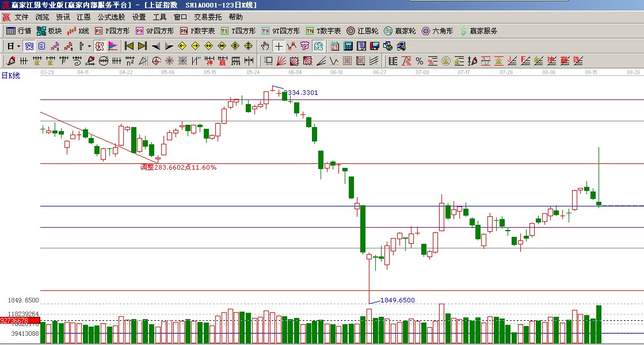
Task: Click the percent sign drawing tool
Action: coord(419,61)
